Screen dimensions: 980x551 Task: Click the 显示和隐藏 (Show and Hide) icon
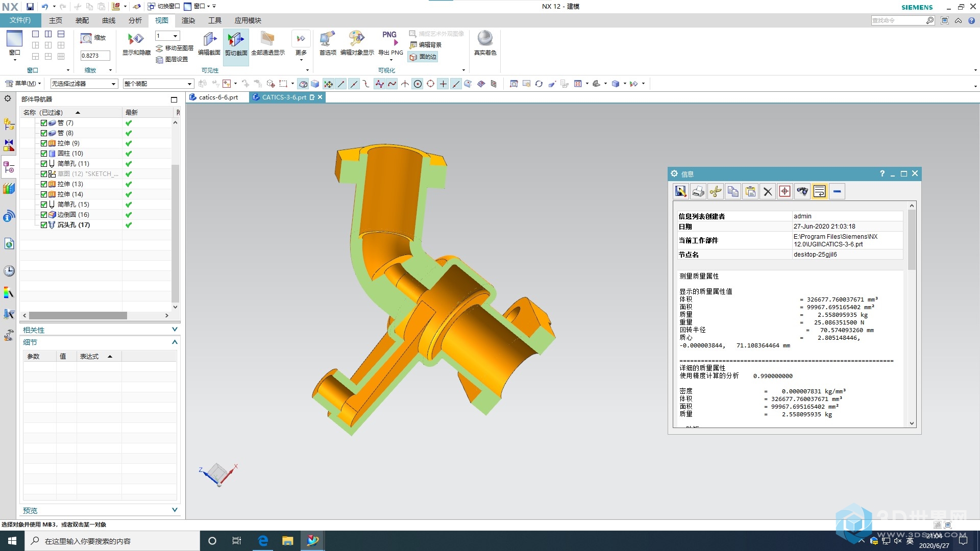[x=136, y=39]
